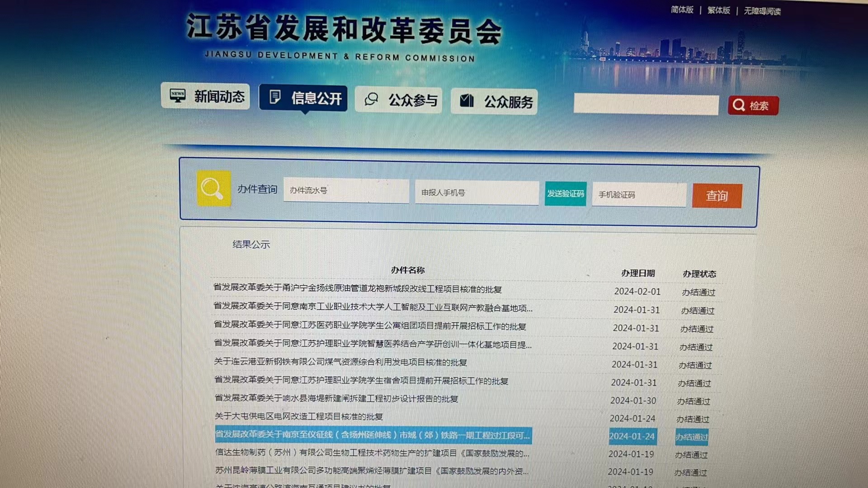
Task: Click date 2024-02-01 cell
Action: pos(637,291)
